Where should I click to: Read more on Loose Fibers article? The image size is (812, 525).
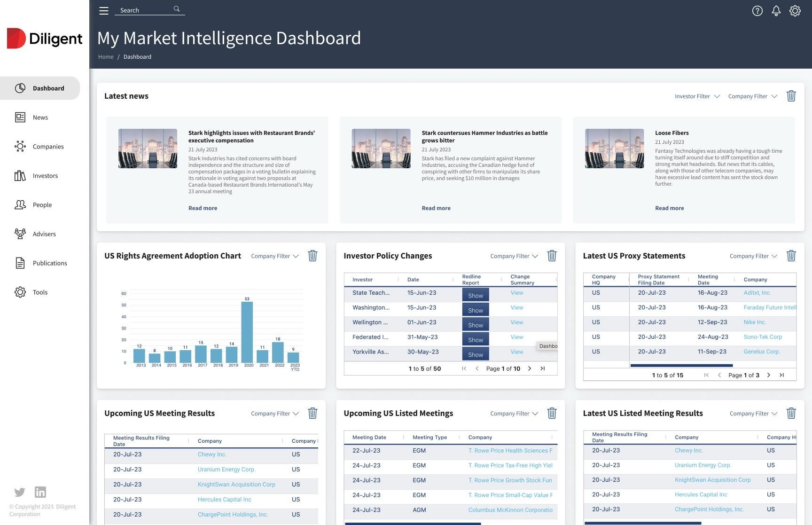pos(670,208)
